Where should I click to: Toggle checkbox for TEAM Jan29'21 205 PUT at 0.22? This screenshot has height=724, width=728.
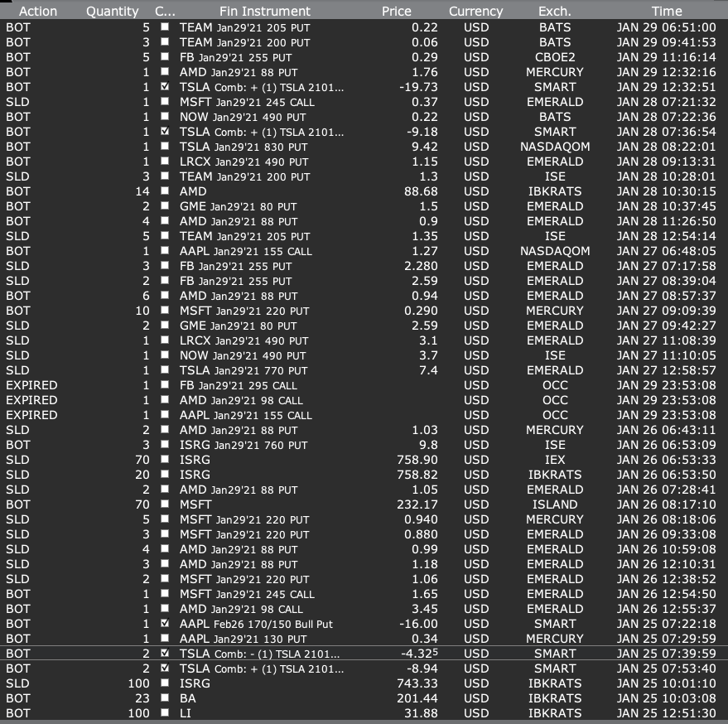coord(165,27)
